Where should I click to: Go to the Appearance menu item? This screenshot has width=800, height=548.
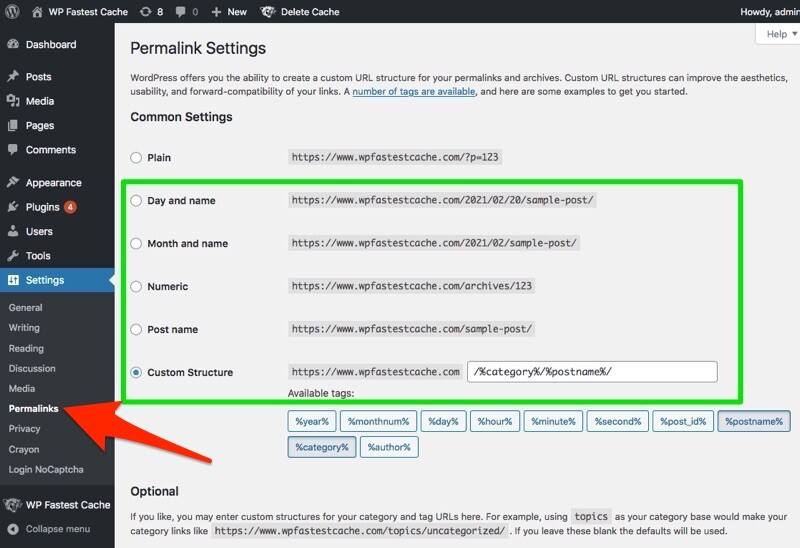click(53, 183)
